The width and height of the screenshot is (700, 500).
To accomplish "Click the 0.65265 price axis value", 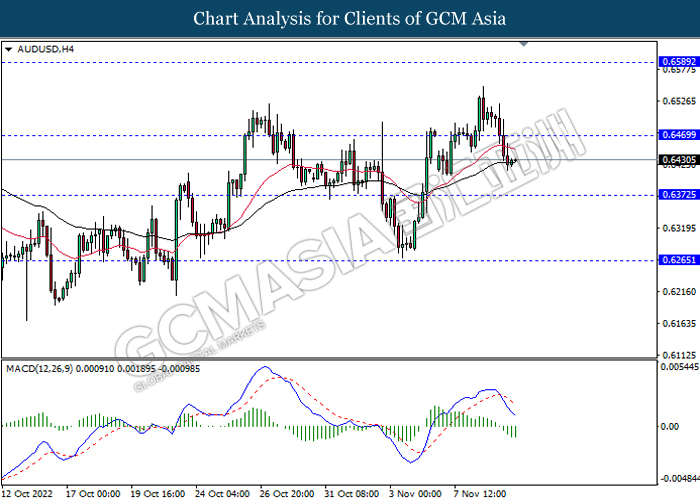I will coord(679,101).
